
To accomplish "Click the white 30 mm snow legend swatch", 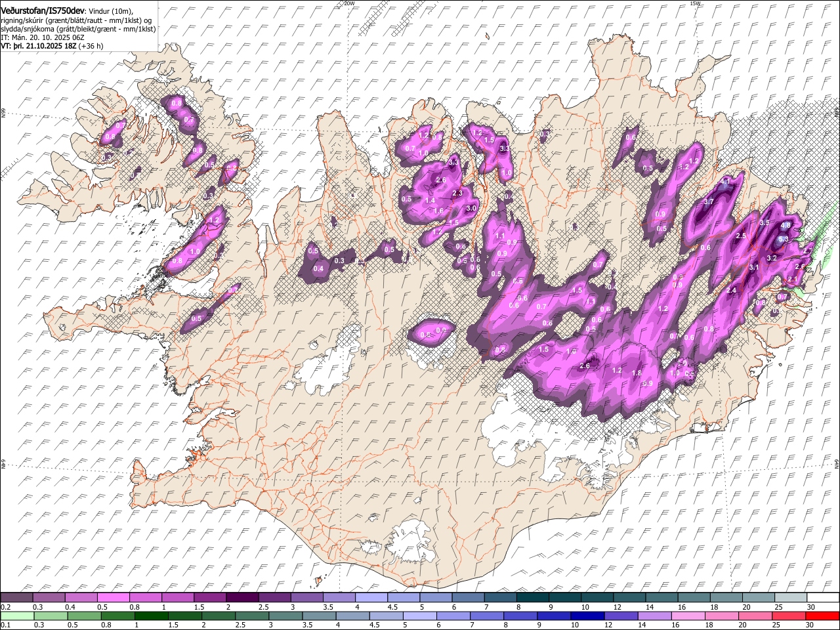I will [823, 597].
